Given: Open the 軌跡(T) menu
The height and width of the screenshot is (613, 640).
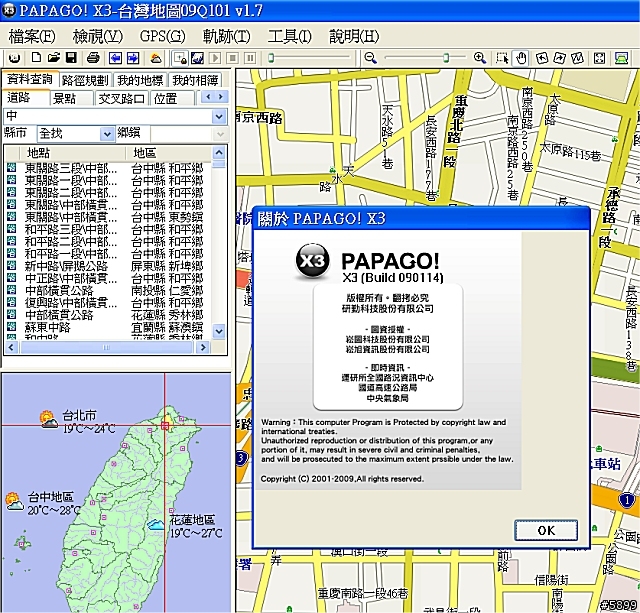Looking at the screenshot, I should tap(227, 36).
